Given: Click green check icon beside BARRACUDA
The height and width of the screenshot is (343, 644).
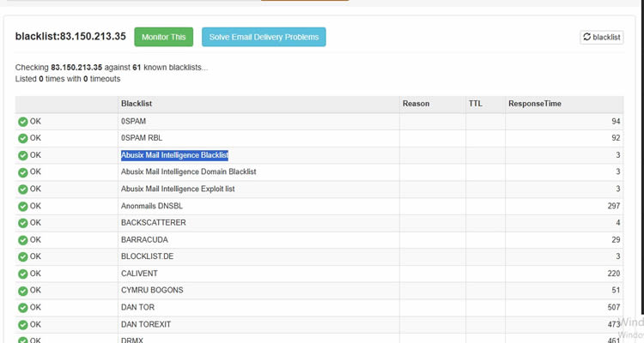Looking at the screenshot, I should [x=23, y=239].
